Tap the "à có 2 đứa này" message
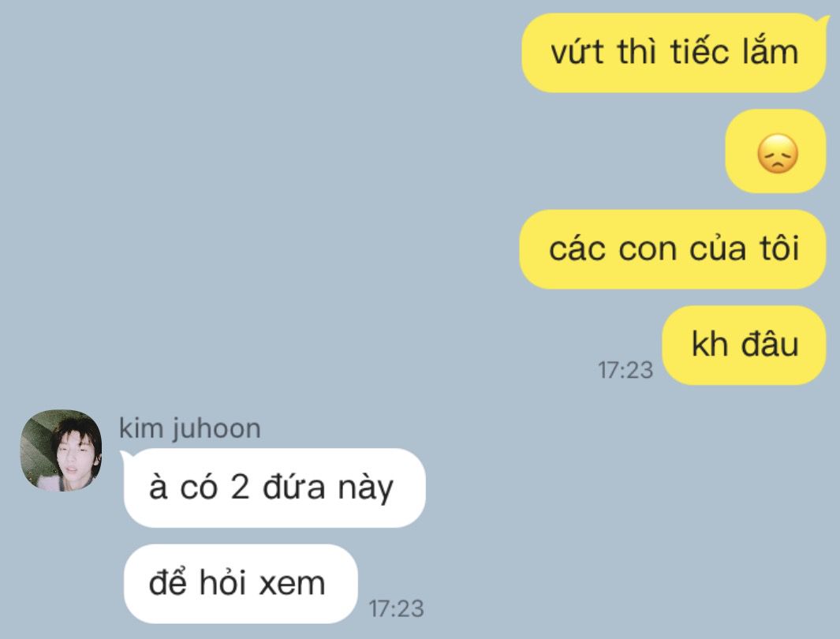 coord(274,488)
